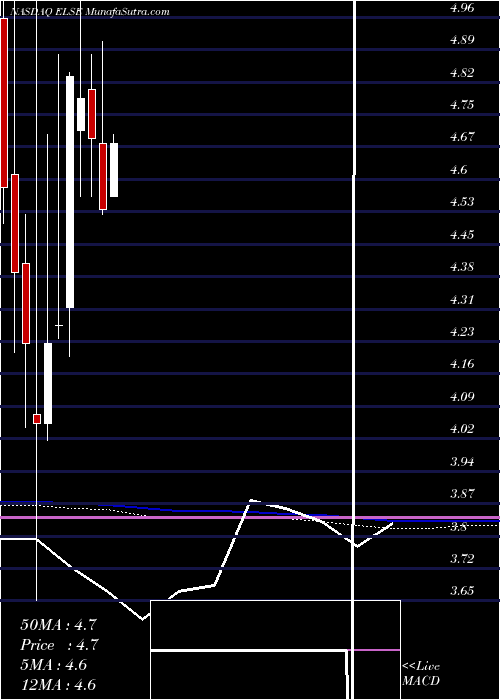
Task: Click the 4.16 price axis label
Action: coord(464,364)
